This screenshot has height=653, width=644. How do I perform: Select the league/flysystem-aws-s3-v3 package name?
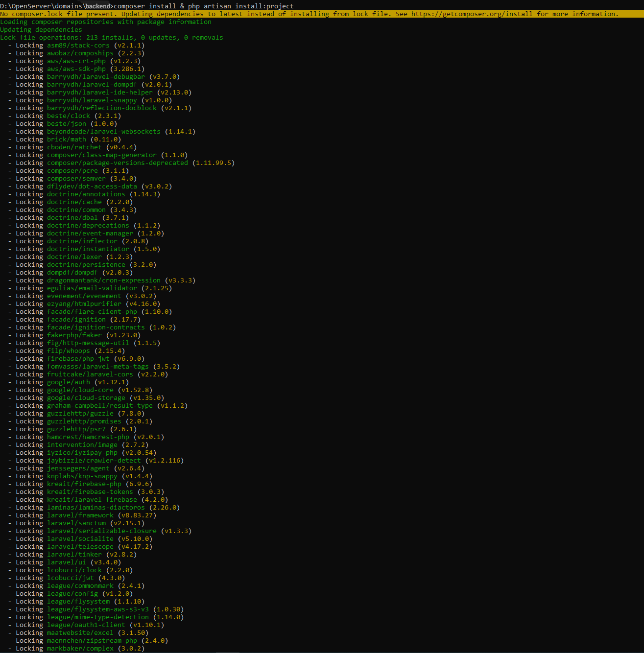pyautogui.click(x=98, y=609)
